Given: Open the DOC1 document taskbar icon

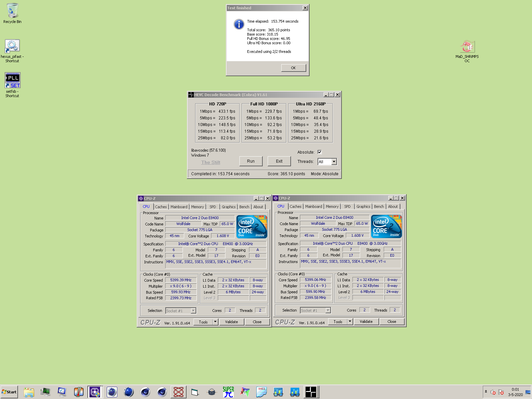Looking at the screenshot, I should (x=262, y=392).
